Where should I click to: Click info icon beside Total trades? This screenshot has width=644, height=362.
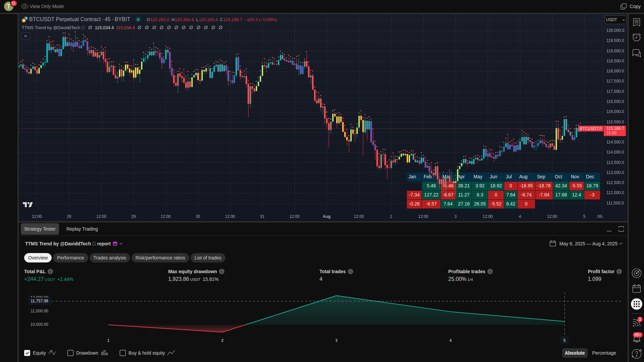(x=351, y=271)
